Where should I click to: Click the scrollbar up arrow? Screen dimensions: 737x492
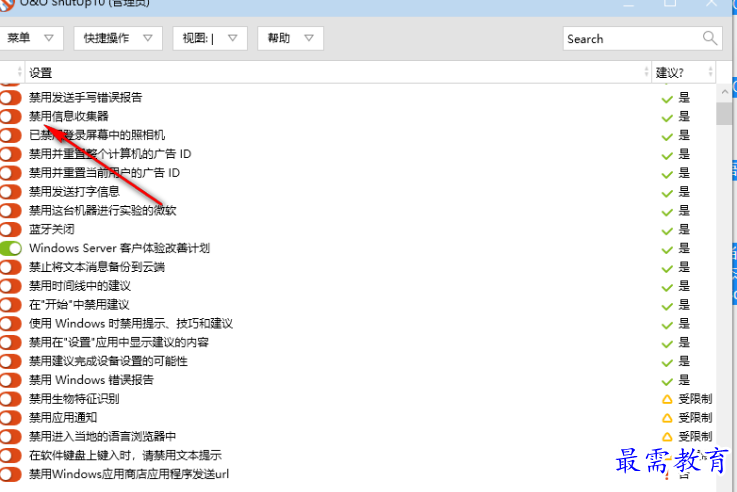pyautogui.click(x=724, y=92)
